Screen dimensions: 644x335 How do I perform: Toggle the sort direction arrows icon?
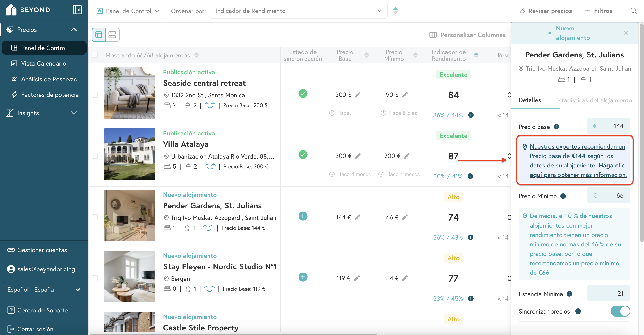[395, 11]
